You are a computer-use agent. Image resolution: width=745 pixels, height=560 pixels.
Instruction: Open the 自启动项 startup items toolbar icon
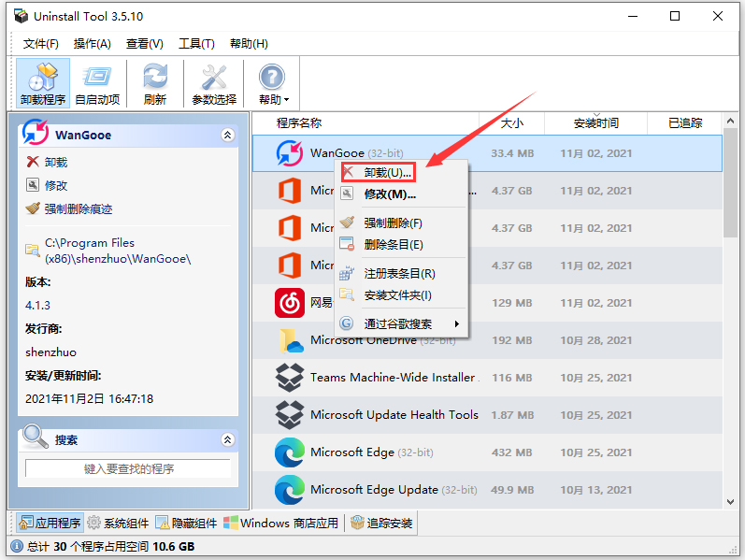97,82
